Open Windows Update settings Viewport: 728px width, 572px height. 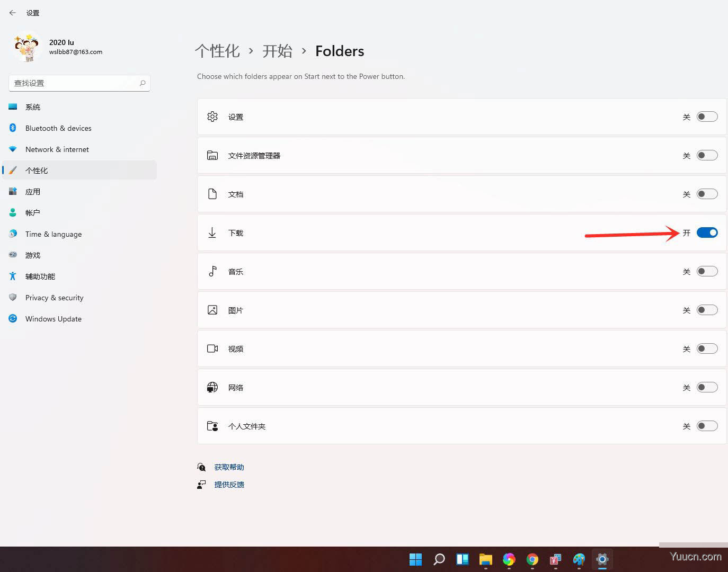[79, 319]
